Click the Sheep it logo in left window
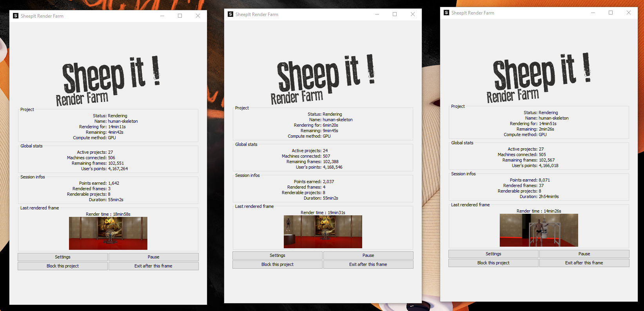Screen dimensions: 644x311 pyautogui.click(x=108, y=81)
